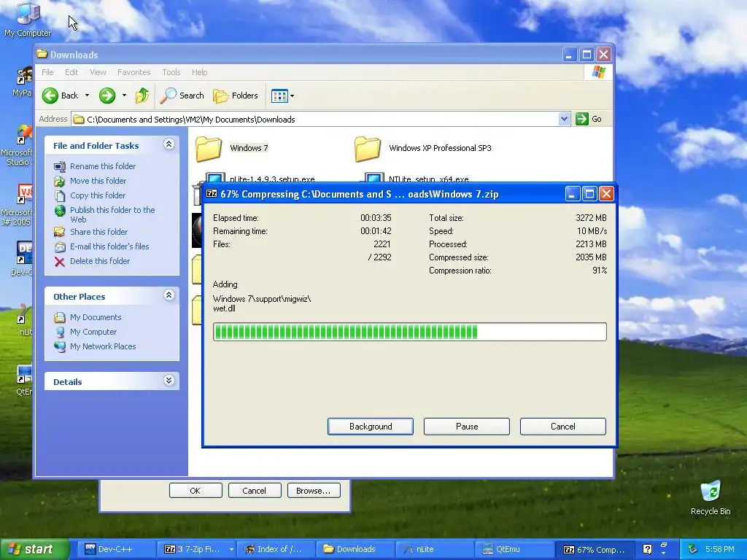The width and height of the screenshot is (747, 560).
Task: Pause the 7-Zip compression
Action: pos(467,427)
